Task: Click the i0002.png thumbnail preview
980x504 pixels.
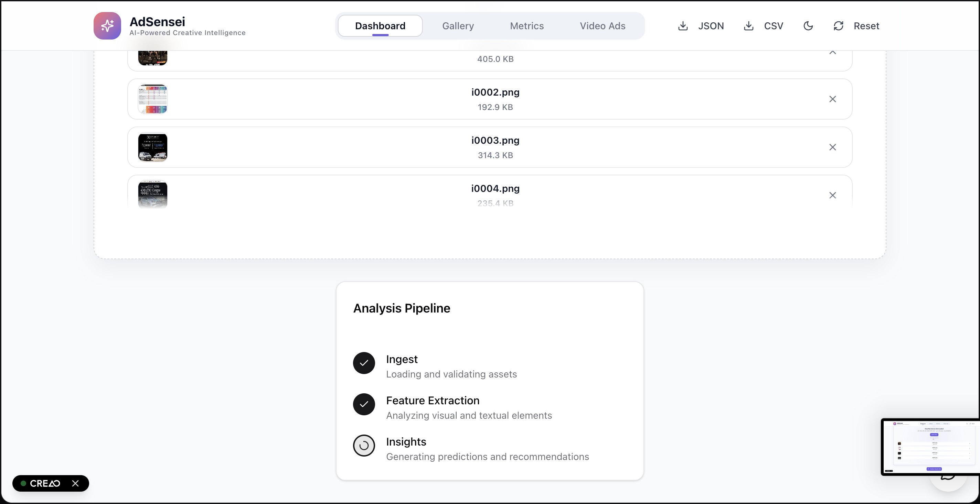Action: pos(152,99)
